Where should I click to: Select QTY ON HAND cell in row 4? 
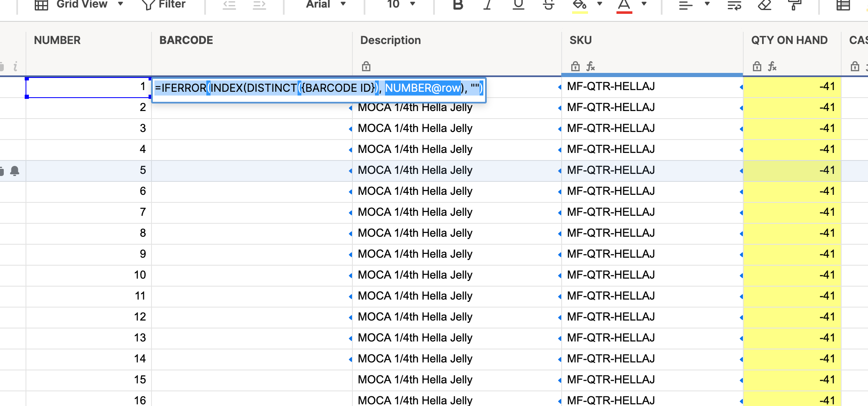[x=792, y=150]
